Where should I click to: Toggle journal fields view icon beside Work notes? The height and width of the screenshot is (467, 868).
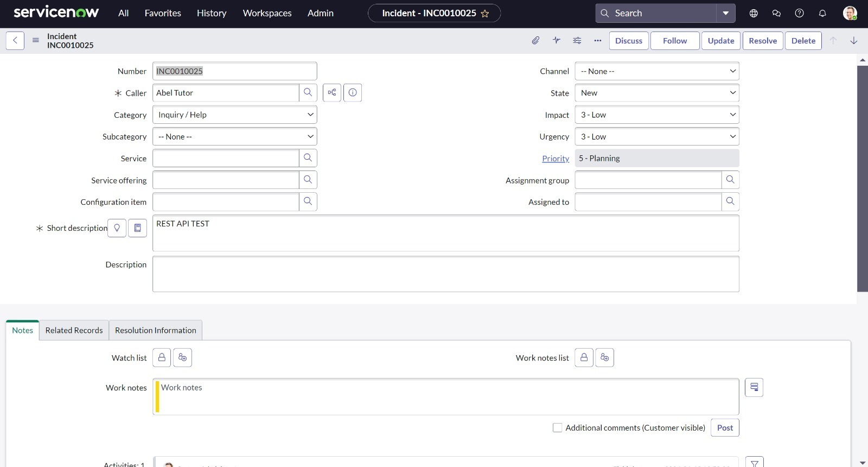pos(754,387)
